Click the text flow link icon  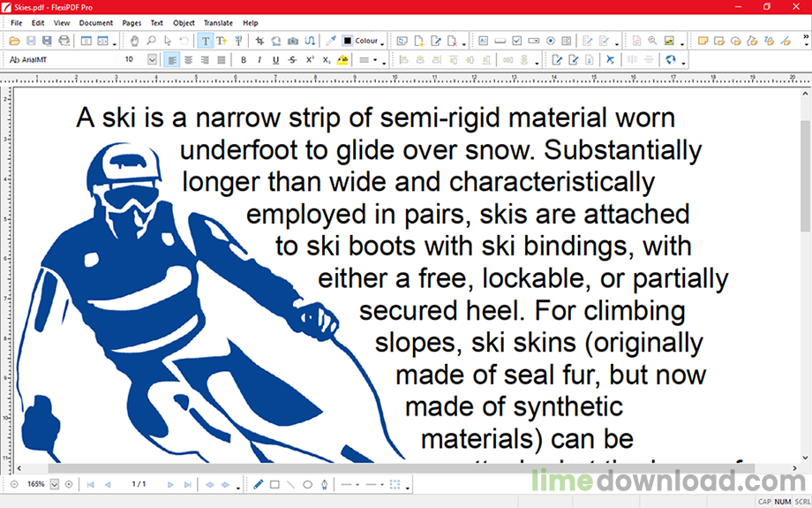(x=310, y=41)
